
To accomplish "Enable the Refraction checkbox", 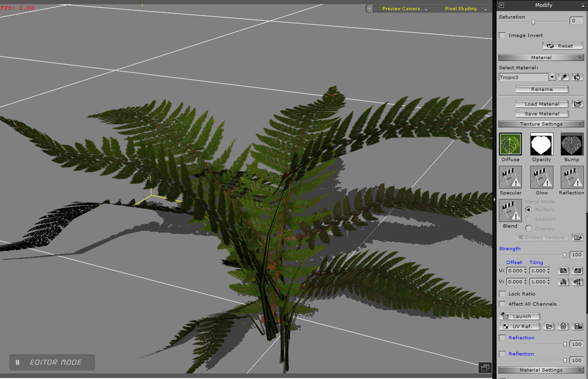I will (502, 337).
